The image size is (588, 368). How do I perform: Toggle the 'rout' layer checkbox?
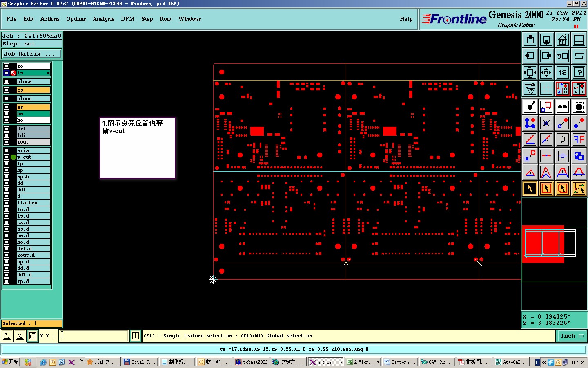(7, 142)
